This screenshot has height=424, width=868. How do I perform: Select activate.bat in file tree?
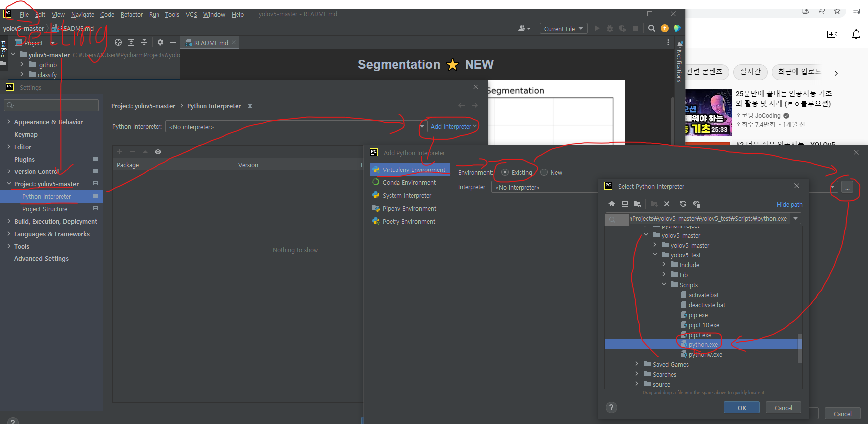click(x=703, y=295)
